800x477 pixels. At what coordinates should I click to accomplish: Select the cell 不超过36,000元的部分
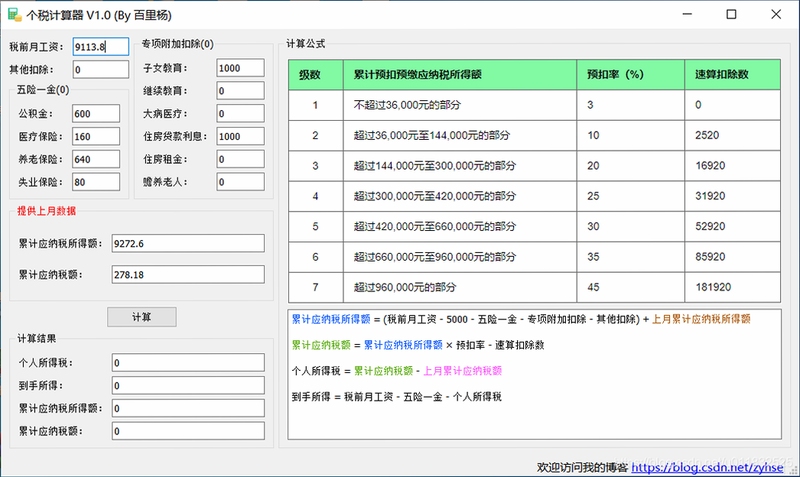pyautogui.click(x=460, y=105)
